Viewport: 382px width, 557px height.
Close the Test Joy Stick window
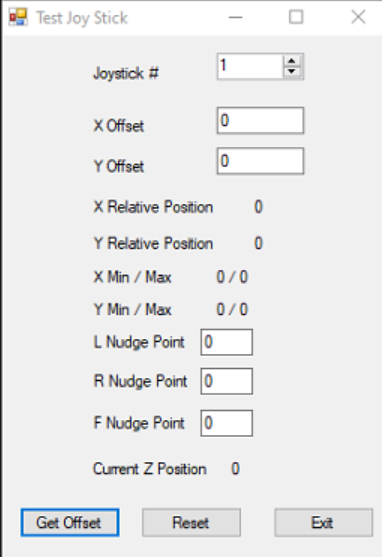tap(358, 17)
